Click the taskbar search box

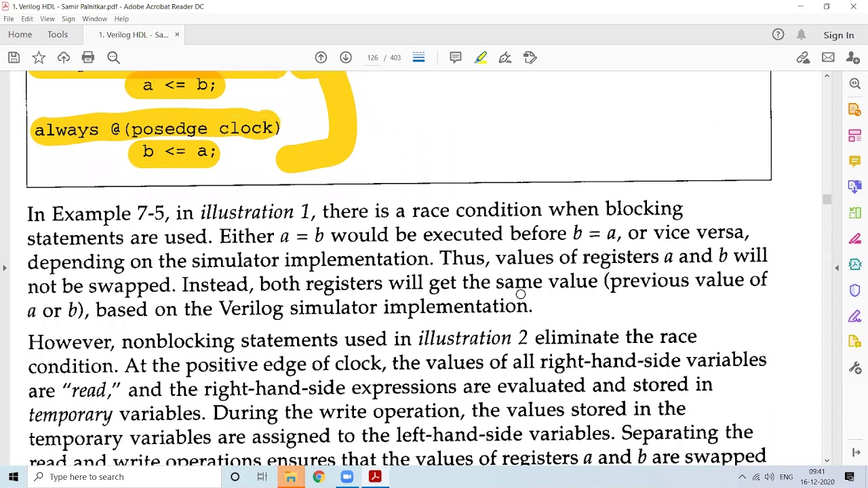pos(126,476)
